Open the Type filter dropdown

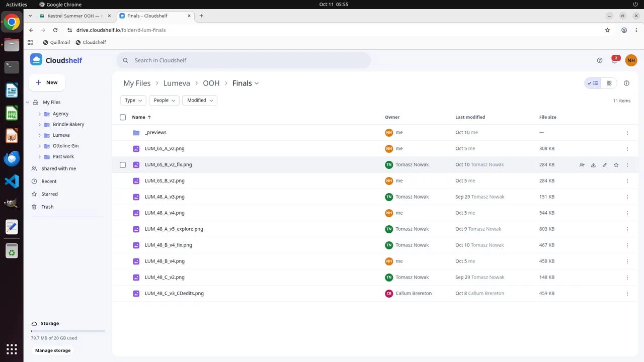(133, 101)
